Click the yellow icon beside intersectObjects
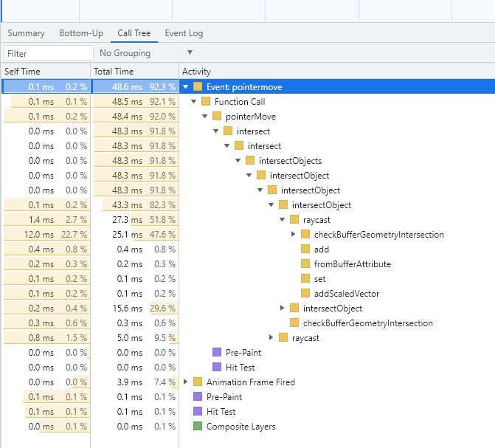The image size is (495, 448). [x=250, y=161]
